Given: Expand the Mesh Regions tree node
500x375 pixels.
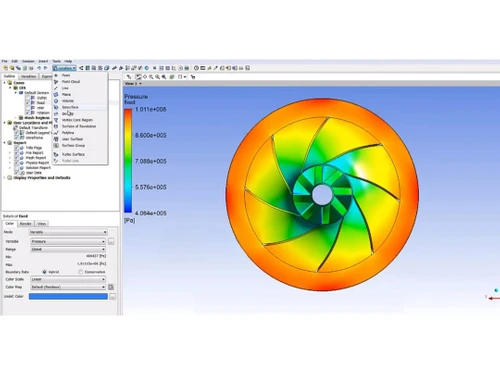Looking at the screenshot, I should point(15,118).
